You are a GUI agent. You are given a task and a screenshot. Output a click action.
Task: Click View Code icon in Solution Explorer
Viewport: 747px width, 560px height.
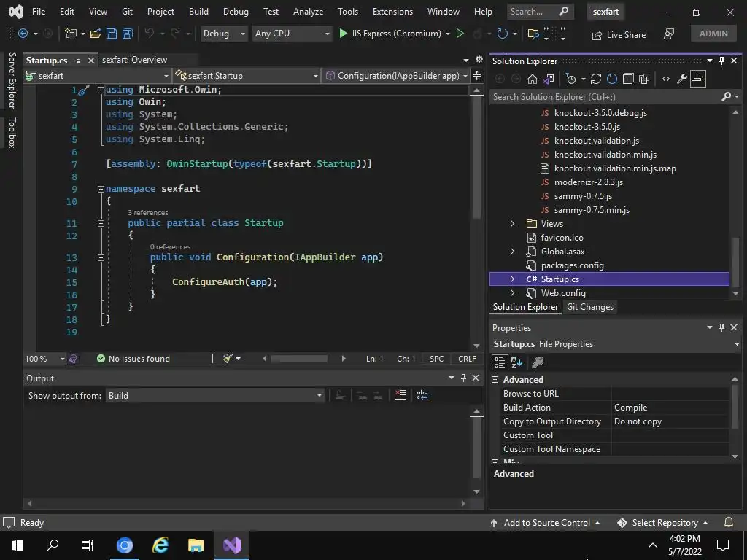click(666, 79)
